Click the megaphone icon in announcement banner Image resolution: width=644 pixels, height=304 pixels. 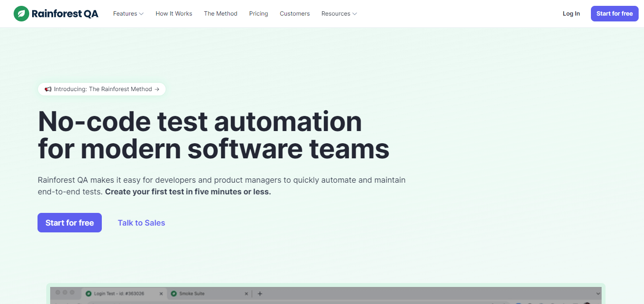coord(48,89)
